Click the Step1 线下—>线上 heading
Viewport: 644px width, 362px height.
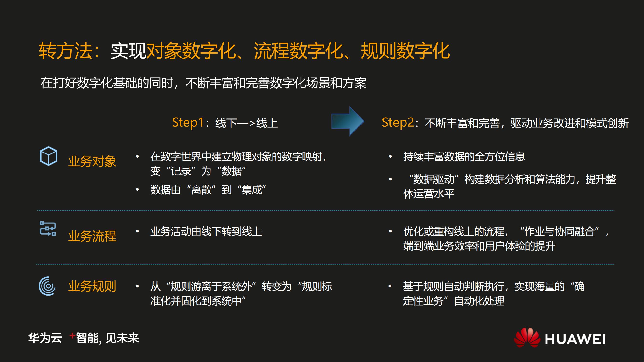225,123
